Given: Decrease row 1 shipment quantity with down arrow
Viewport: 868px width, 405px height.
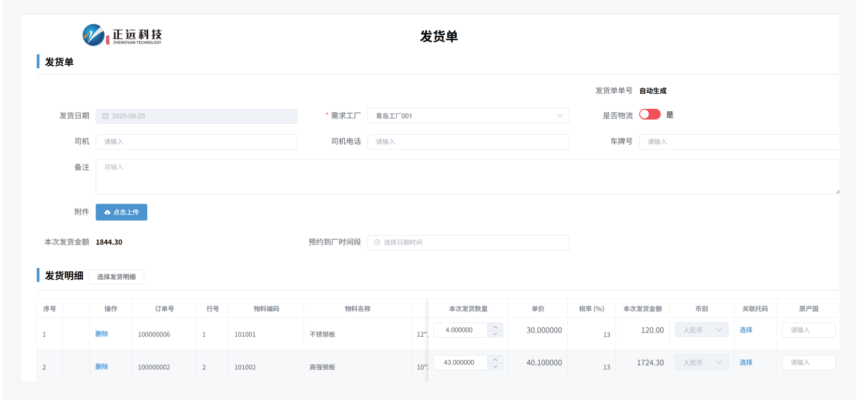Looking at the screenshot, I should [495, 334].
